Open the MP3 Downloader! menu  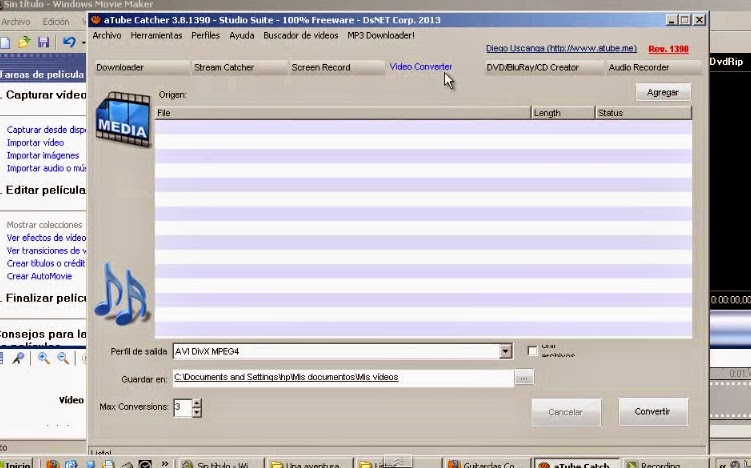coord(381,35)
